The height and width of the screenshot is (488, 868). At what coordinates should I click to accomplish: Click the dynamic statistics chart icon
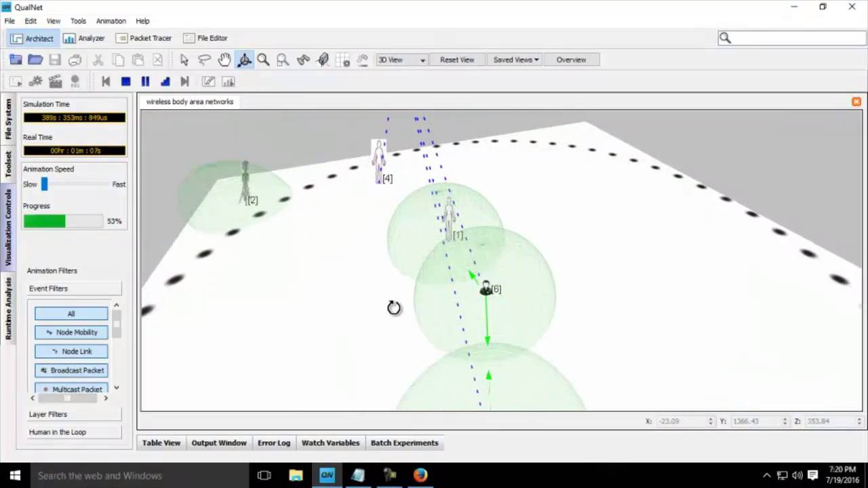point(229,81)
